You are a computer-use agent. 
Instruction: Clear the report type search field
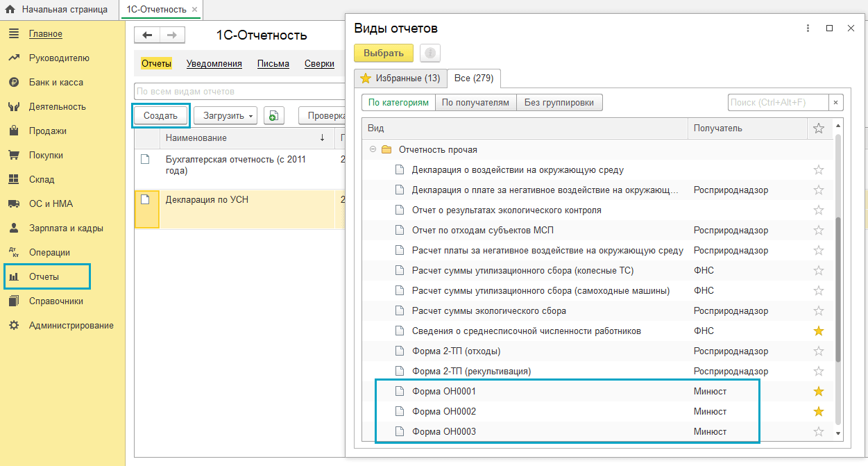tap(836, 103)
